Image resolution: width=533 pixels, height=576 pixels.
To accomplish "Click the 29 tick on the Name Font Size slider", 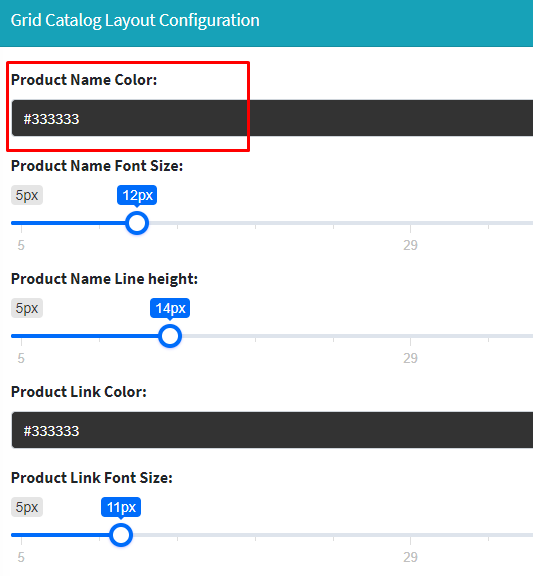I will pos(410,245).
